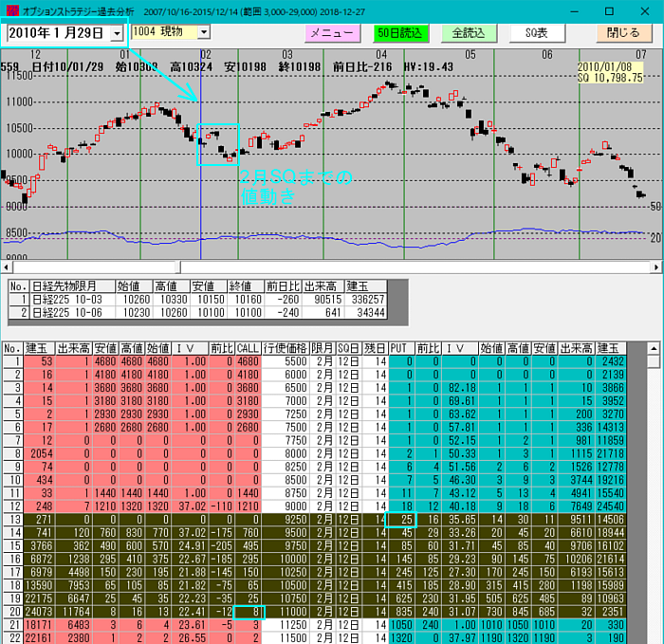664x644 pixels.
Task: Click the chart scrollbar right arrow
Action: point(656,267)
